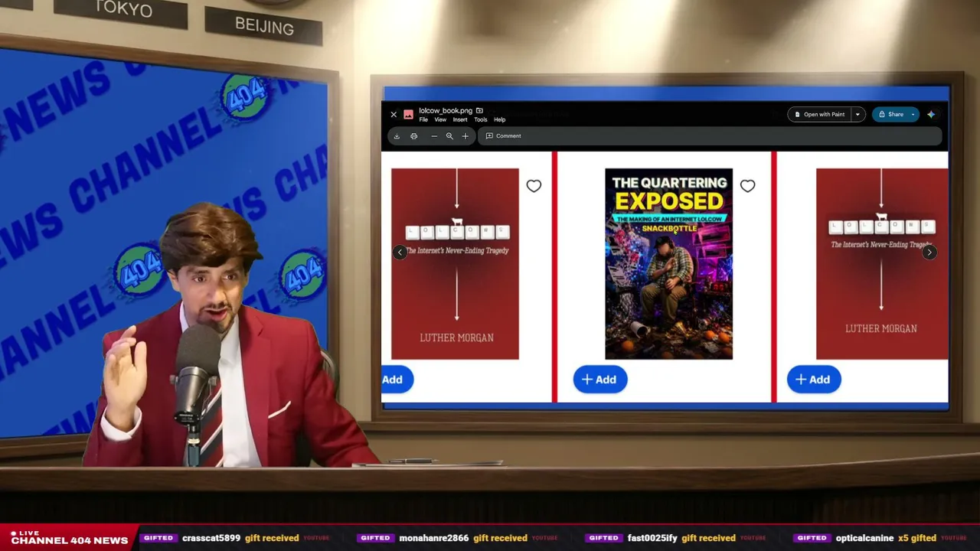Image resolution: width=980 pixels, height=551 pixels.
Task: Click the fast0025ify username in the ticker
Action: pos(652,538)
